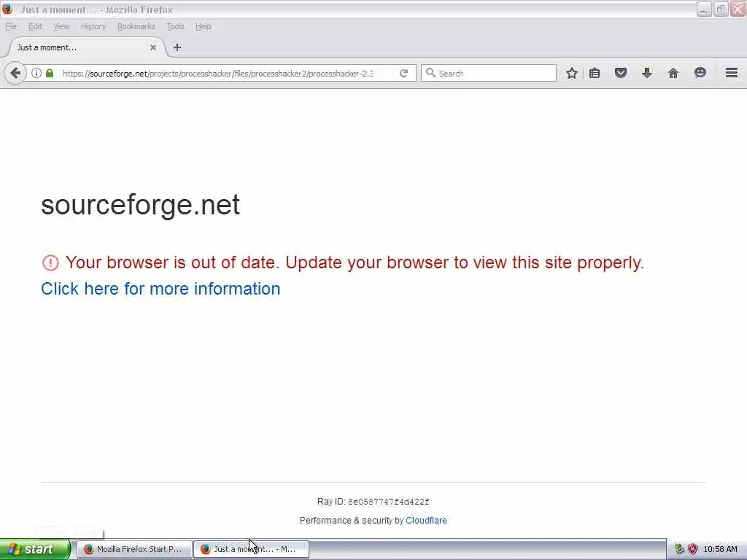Open the Cloudflare link in footer

(426, 521)
